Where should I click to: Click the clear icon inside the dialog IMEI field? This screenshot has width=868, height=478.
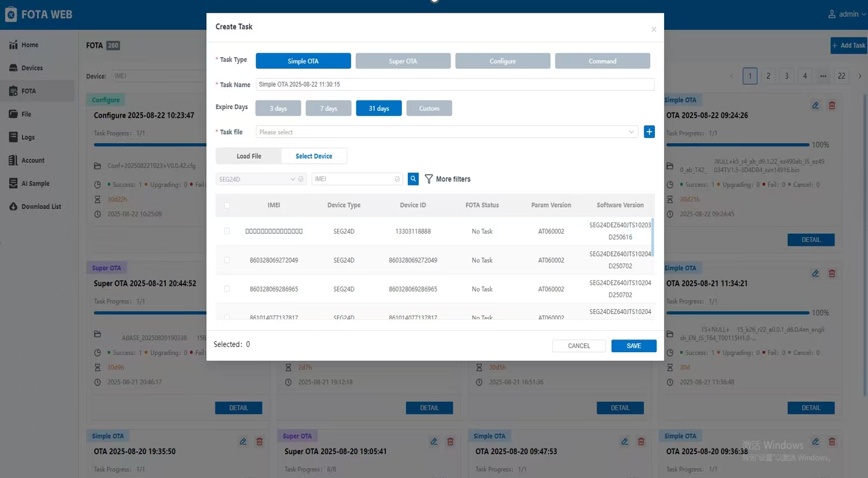pos(397,179)
